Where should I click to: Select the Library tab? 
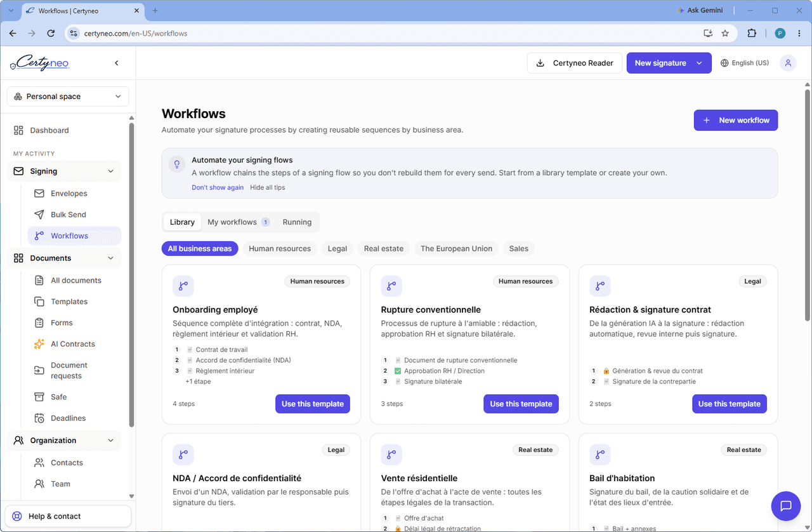coord(182,222)
